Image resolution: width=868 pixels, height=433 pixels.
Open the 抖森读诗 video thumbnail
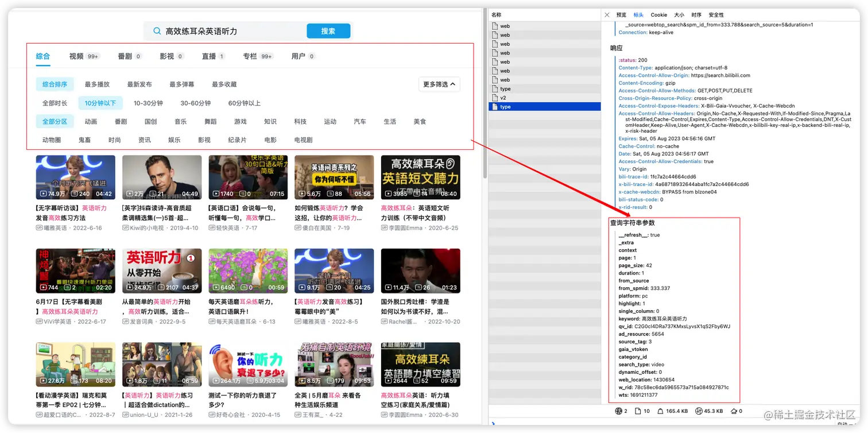(x=162, y=177)
